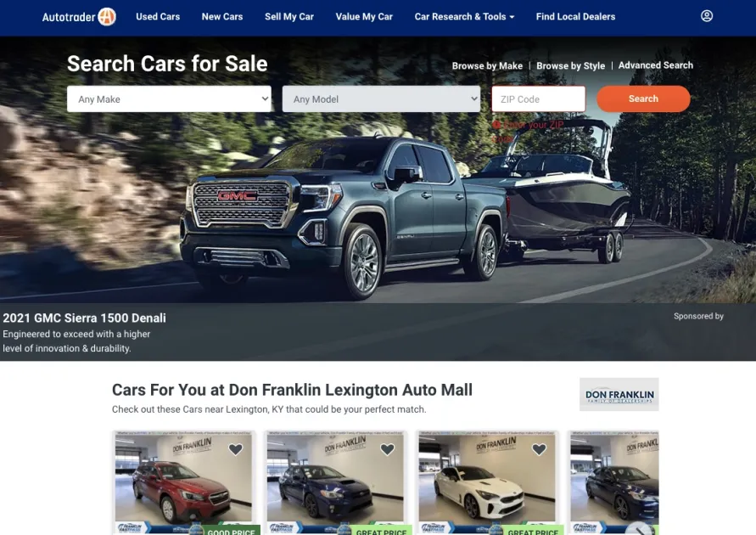Expand the Car Research & Tools menu
The width and height of the screenshot is (756, 535).
pos(464,17)
